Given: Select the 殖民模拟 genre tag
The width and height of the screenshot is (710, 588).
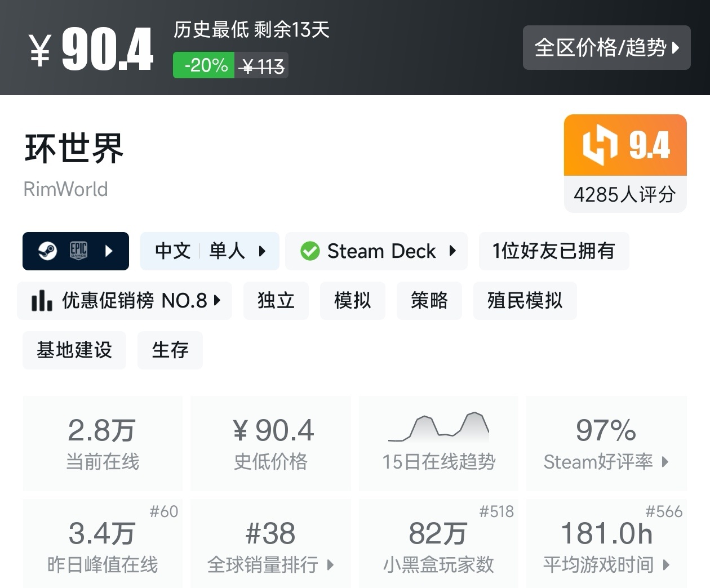Looking at the screenshot, I should 525,301.
